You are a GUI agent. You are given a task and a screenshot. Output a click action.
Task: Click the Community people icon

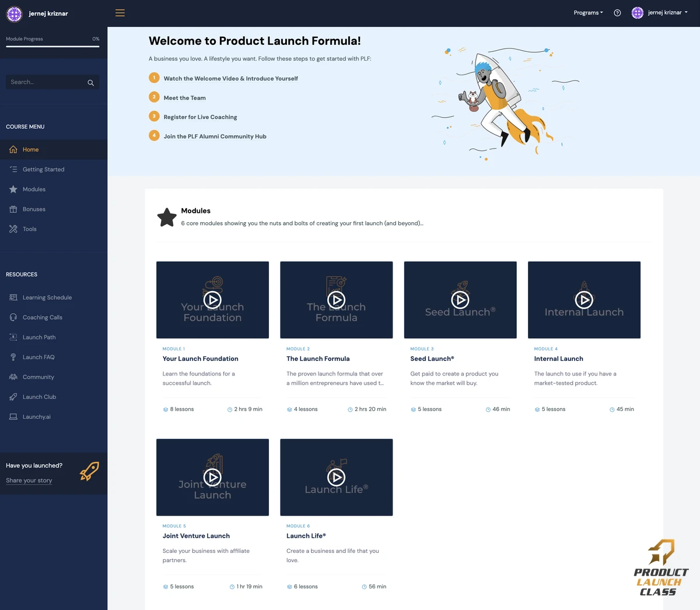click(x=13, y=377)
